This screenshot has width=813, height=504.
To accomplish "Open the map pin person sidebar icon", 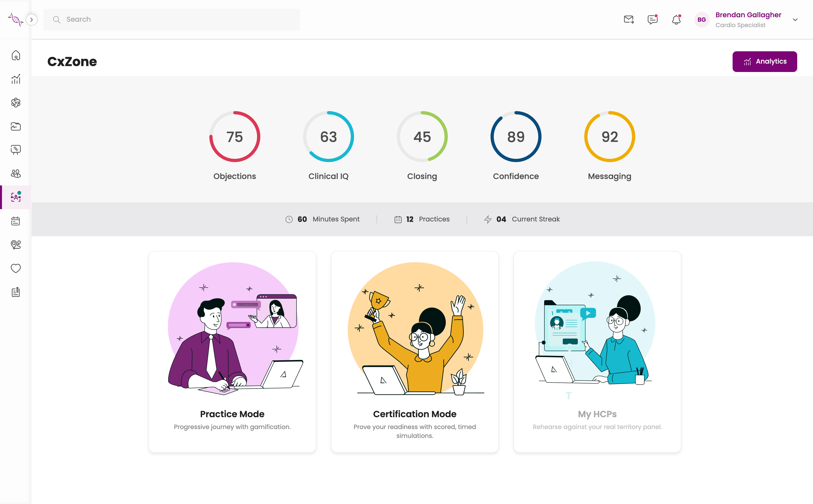I will point(16,245).
